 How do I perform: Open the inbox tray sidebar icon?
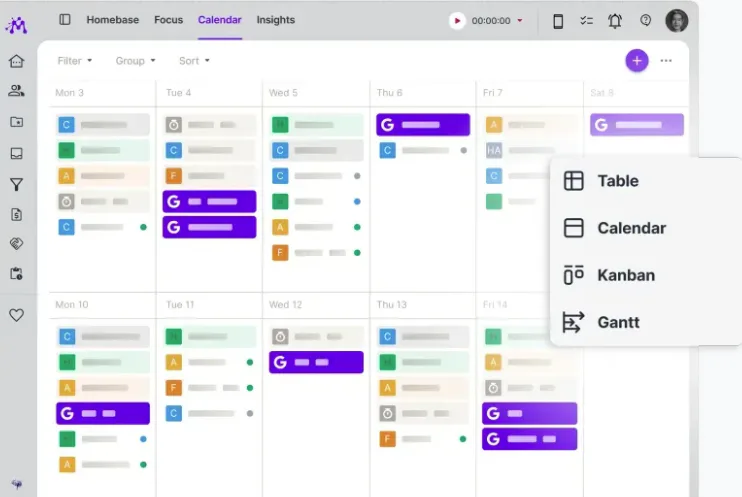click(x=17, y=153)
